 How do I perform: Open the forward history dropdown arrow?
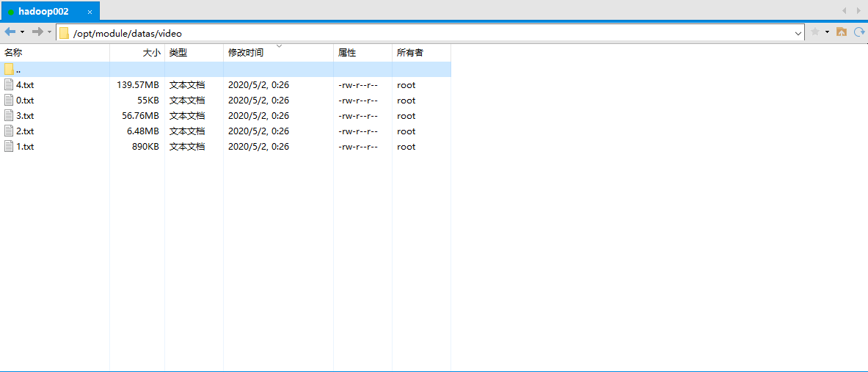[x=50, y=32]
